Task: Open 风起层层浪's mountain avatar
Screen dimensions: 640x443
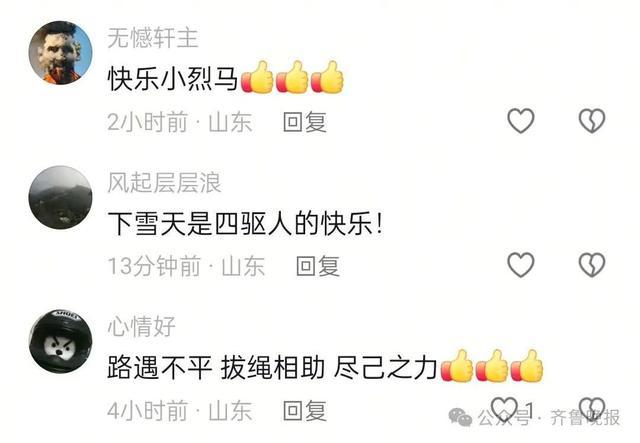Action: point(60,197)
